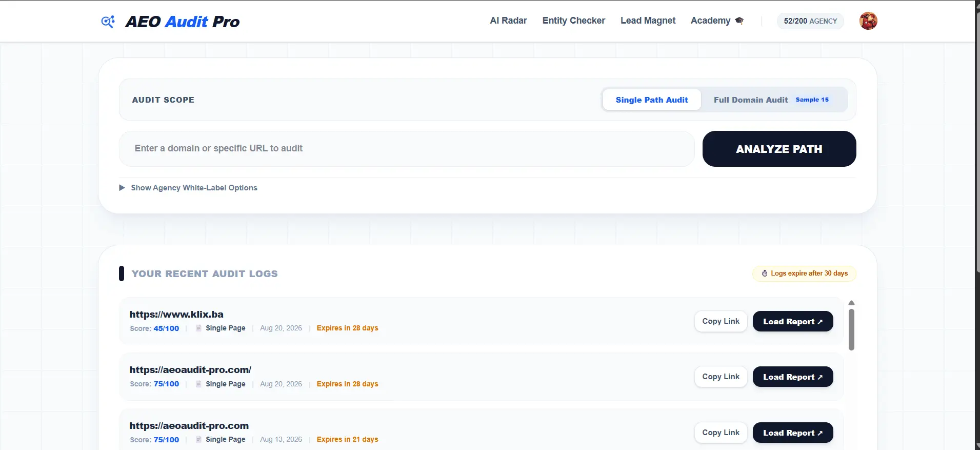Load report for aeoaudit-pro.com/ Aug 20 audit
The height and width of the screenshot is (450, 980).
click(792, 377)
